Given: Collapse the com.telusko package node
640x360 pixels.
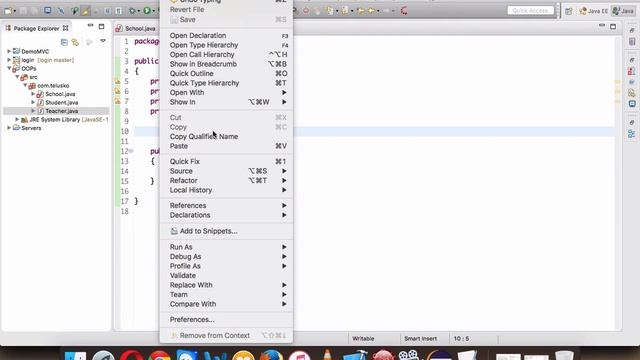Looking at the screenshot, I should click(25, 86).
